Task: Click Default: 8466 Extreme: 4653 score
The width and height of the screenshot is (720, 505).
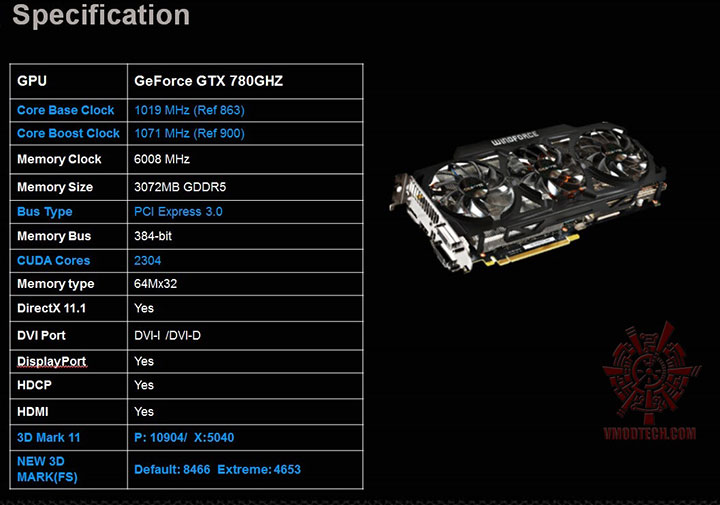Action: 218,470
